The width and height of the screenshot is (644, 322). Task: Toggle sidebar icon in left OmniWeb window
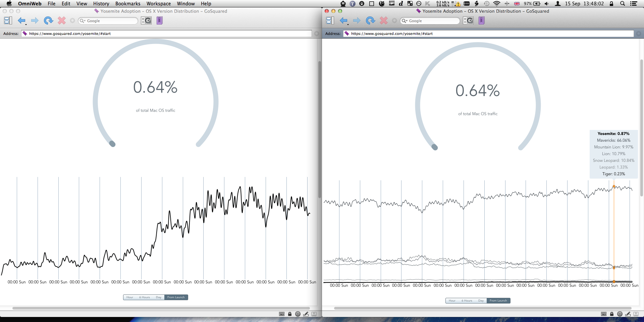click(8, 20)
